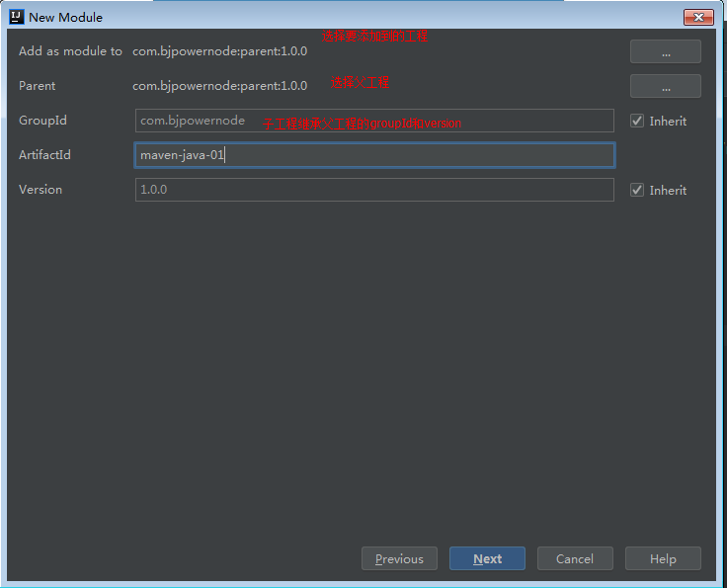
Task: Proceed with the Next button
Action: (x=487, y=558)
